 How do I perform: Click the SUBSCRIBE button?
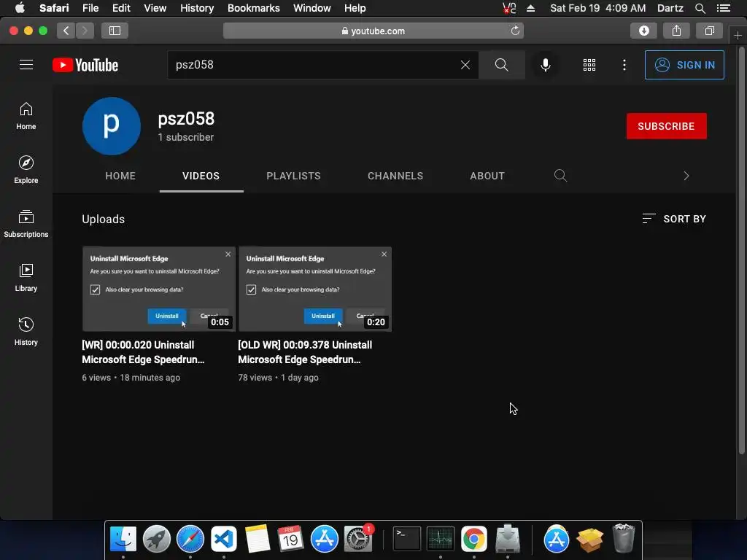(x=667, y=126)
